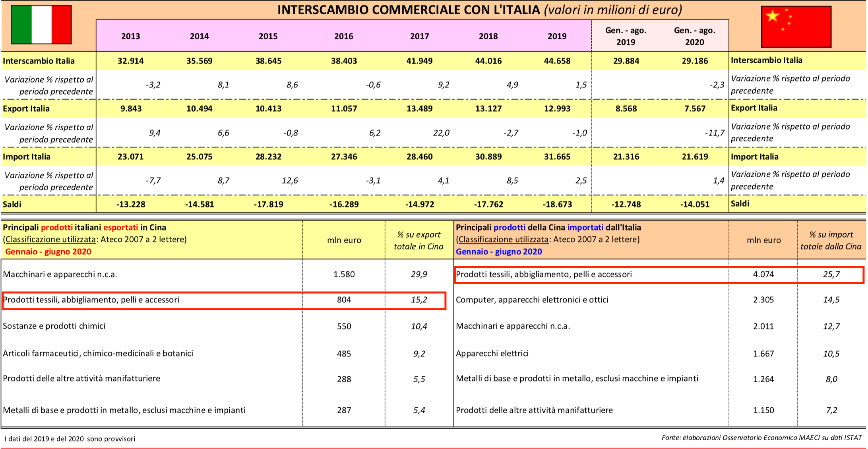Click the Fonte elaborazioni Osservatorio Economico footnote
Screen dimensions: 868x449
[x=761, y=437]
